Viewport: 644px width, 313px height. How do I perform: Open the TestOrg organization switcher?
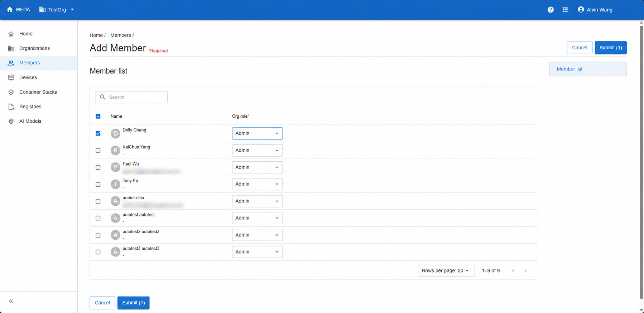[57, 10]
